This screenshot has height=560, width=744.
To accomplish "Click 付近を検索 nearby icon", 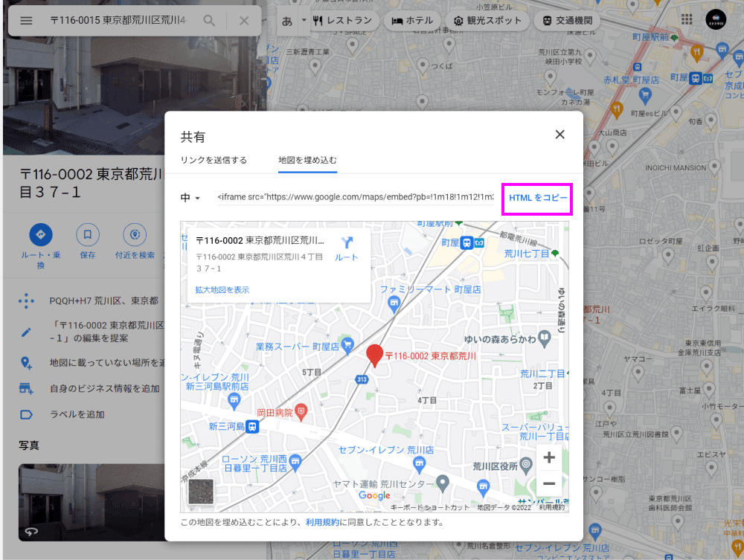I will pos(135,234).
